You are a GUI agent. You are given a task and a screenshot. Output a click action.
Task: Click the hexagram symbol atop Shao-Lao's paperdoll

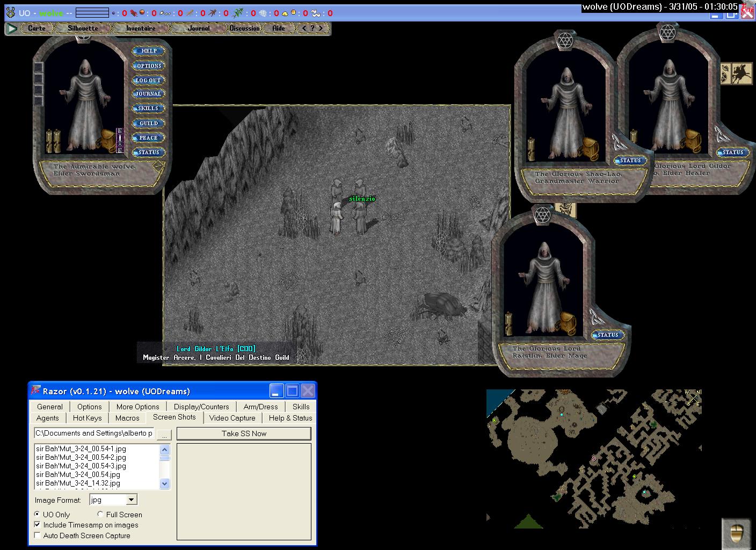pos(564,40)
